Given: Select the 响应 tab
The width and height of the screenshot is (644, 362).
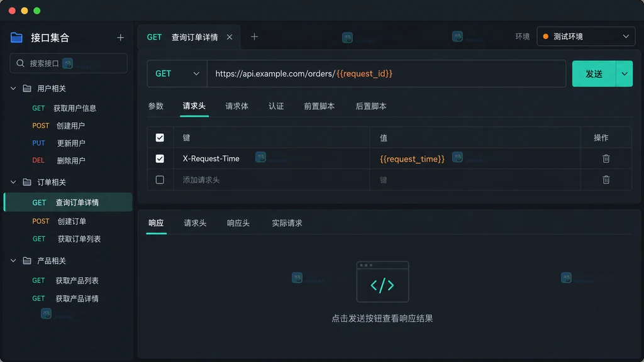Looking at the screenshot, I should click(x=156, y=223).
